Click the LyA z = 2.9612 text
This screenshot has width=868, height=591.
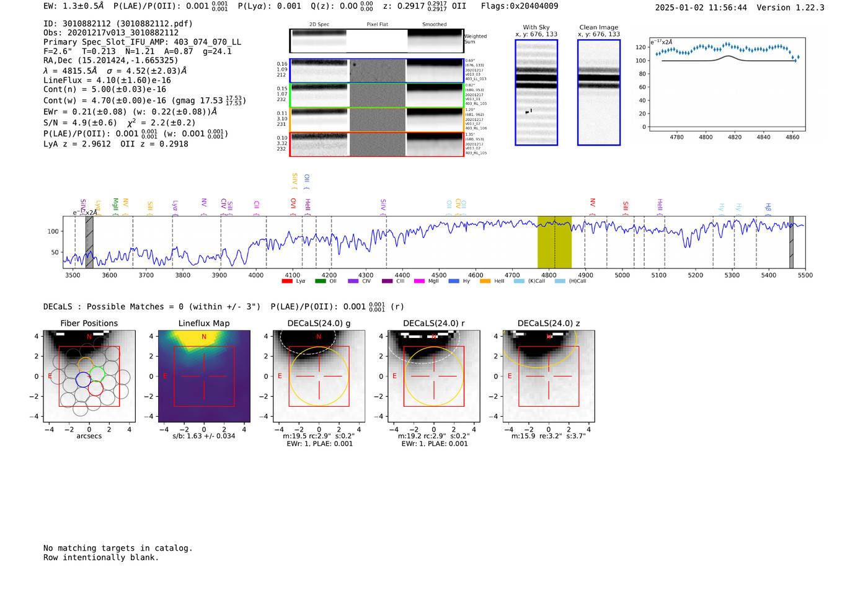click(77, 144)
